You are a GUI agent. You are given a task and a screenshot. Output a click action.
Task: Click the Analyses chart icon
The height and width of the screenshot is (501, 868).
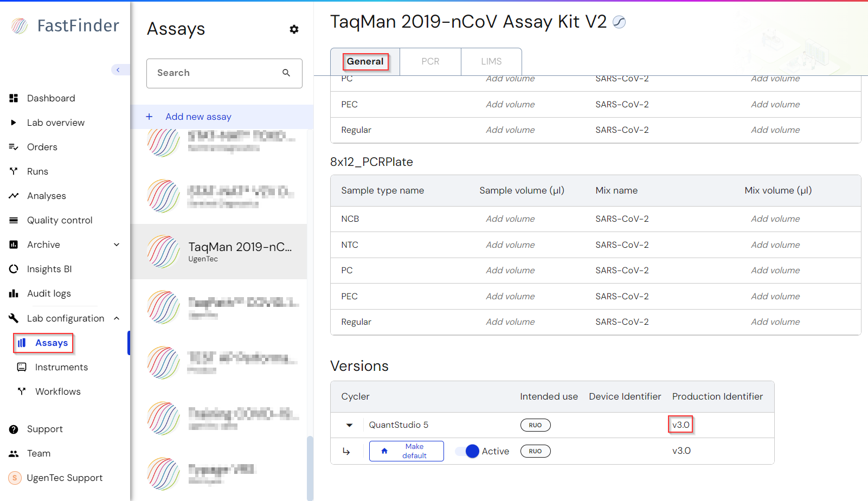14,196
